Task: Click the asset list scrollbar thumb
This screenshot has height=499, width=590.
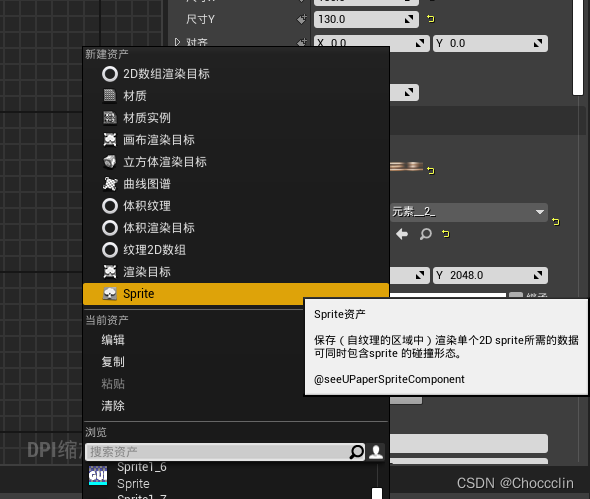Action: (377, 493)
